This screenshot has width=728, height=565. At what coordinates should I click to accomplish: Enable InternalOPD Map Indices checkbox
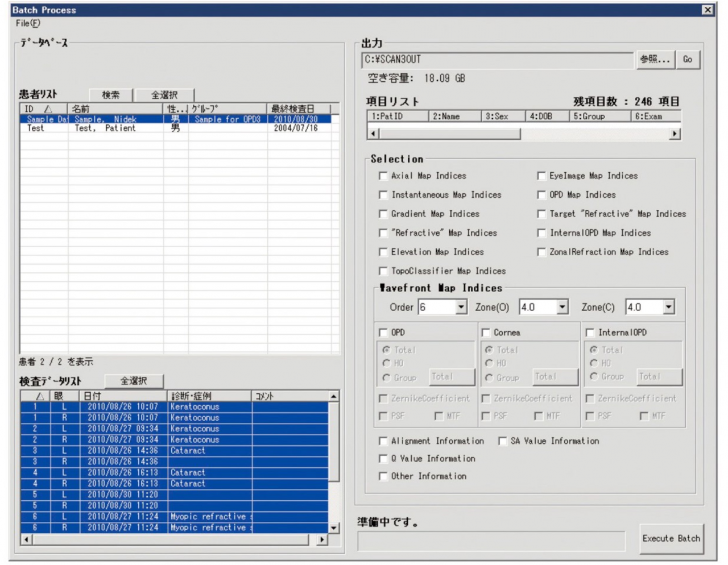pyautogui.click(x=541, y=233)
